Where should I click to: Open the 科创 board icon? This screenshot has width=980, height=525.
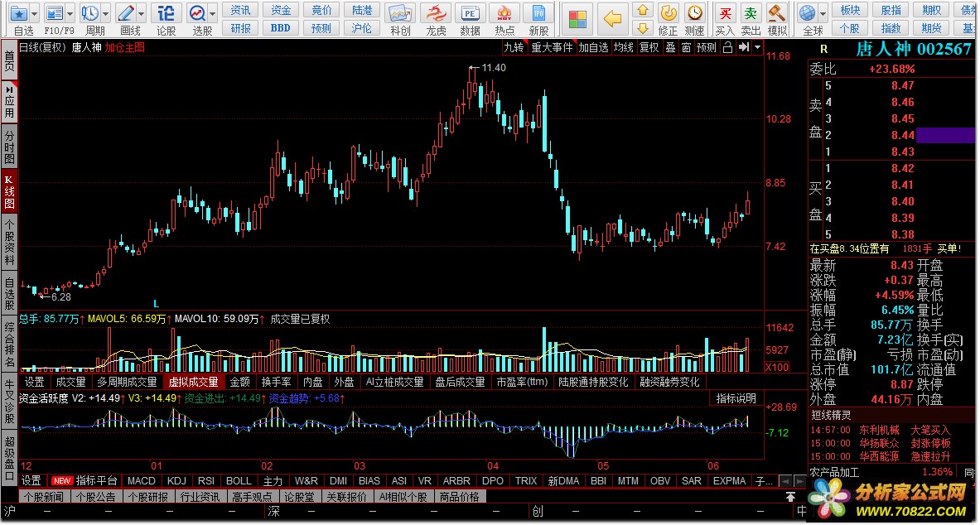400,13
